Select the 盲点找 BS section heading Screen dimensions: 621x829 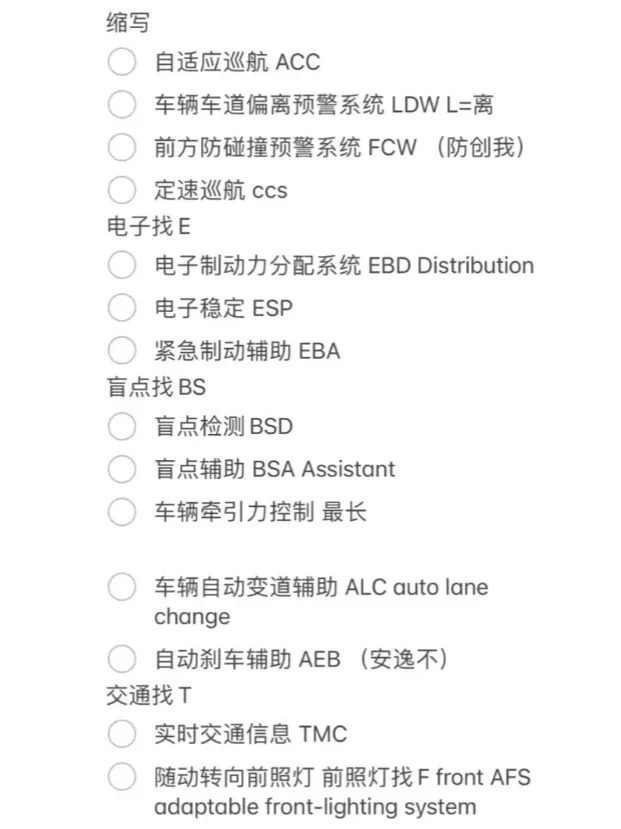pyautogui.click(x=156, y=388)
